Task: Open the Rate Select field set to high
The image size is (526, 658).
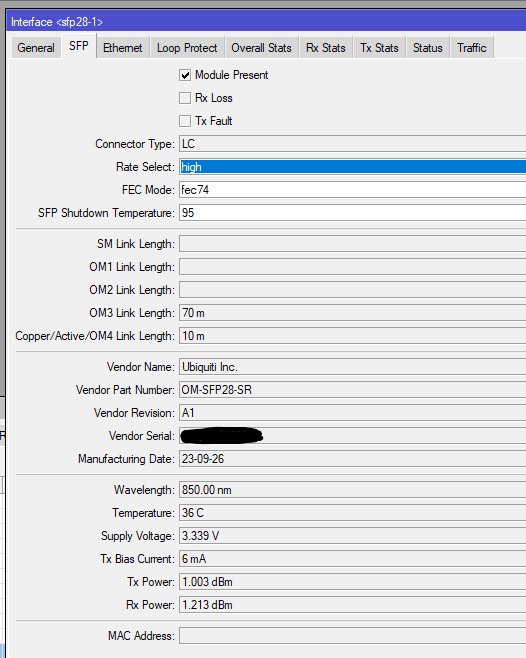Action: coord(353,167)
